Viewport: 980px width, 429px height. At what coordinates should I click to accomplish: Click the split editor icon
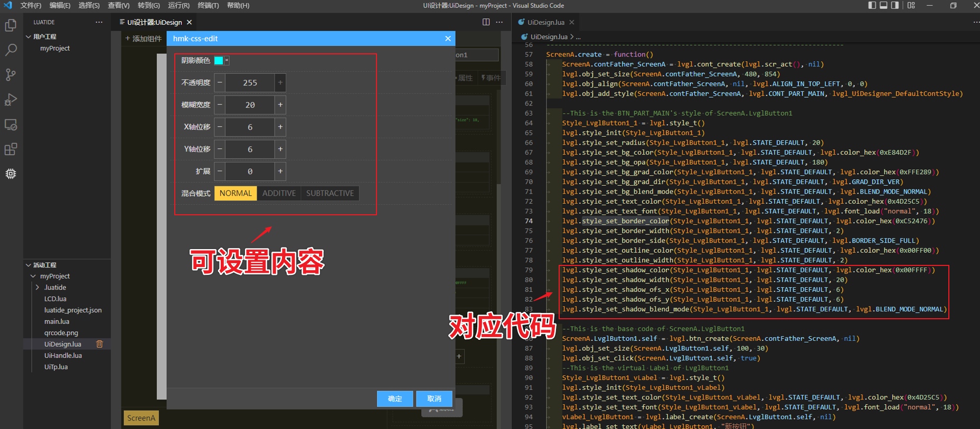[486, 22]
